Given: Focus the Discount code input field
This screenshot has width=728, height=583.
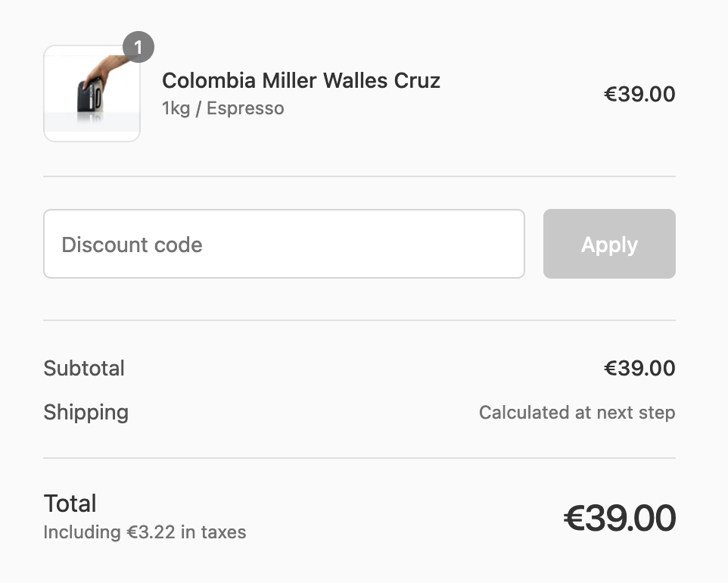Looking at the screenshot, I should click(x=284, y=244).
